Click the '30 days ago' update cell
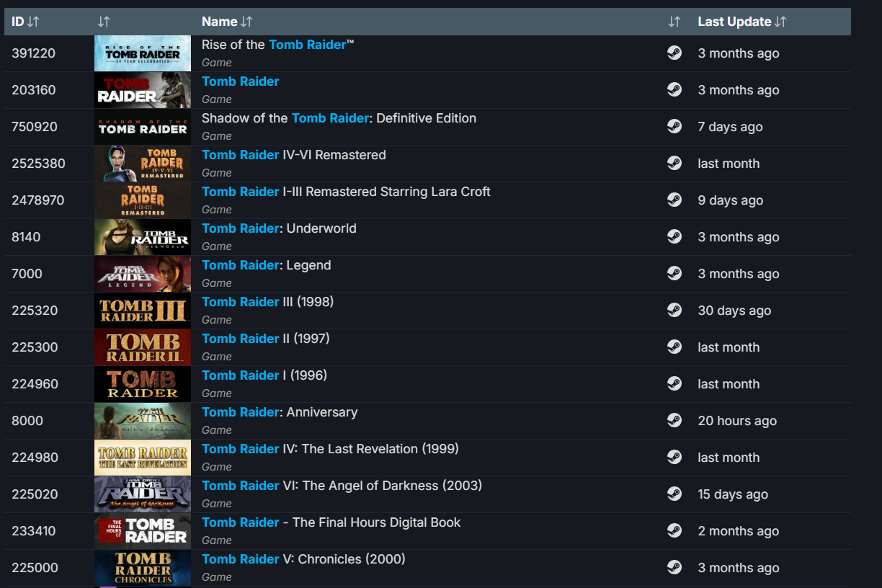This screenshot has height=588, width=882. (x=734, y=311)
